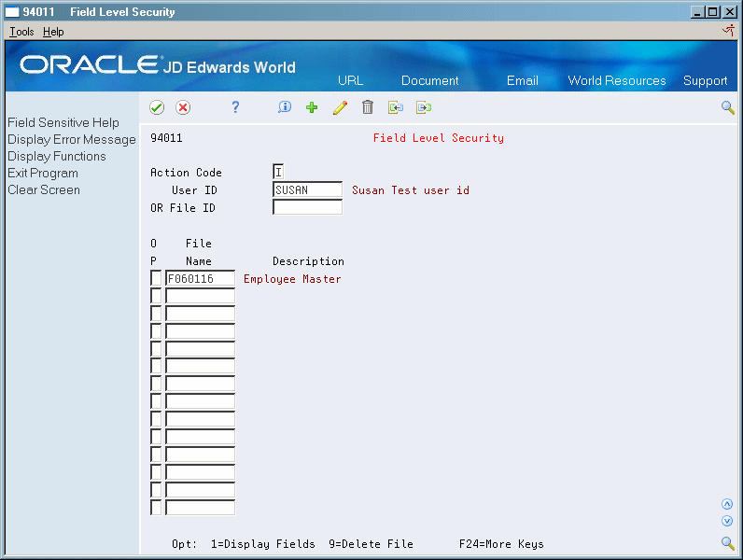Click the User ID field containing SUSAN
This screenshot has height=560, width=743.
pyautogui.click(x=307, y=189)
